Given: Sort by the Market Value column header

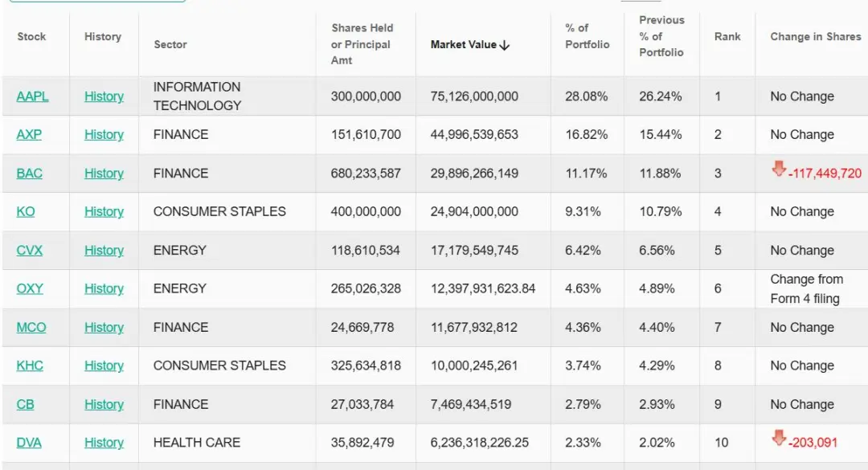Looking at the screenshot, I should 464,45.
